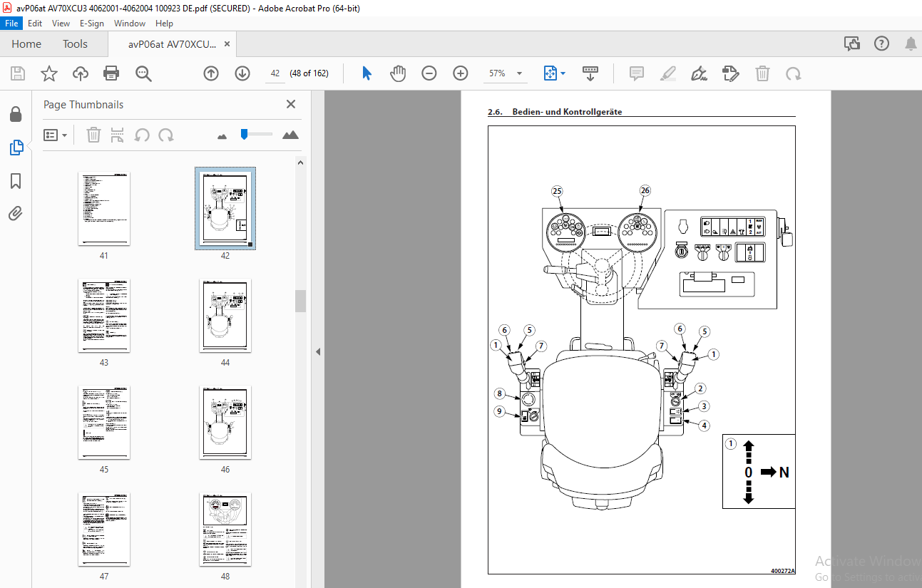Image resolution: width=922 pixels, height=588 pixels.
Task: Click the page number input field
Action: click(x=275, y=73)
